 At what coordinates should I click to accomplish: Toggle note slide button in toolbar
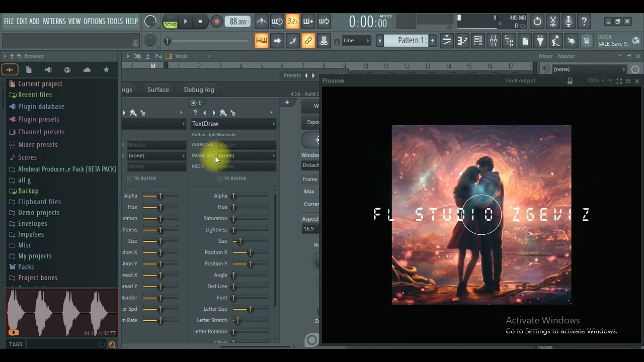pyautogui.click(x=293, y=41)
